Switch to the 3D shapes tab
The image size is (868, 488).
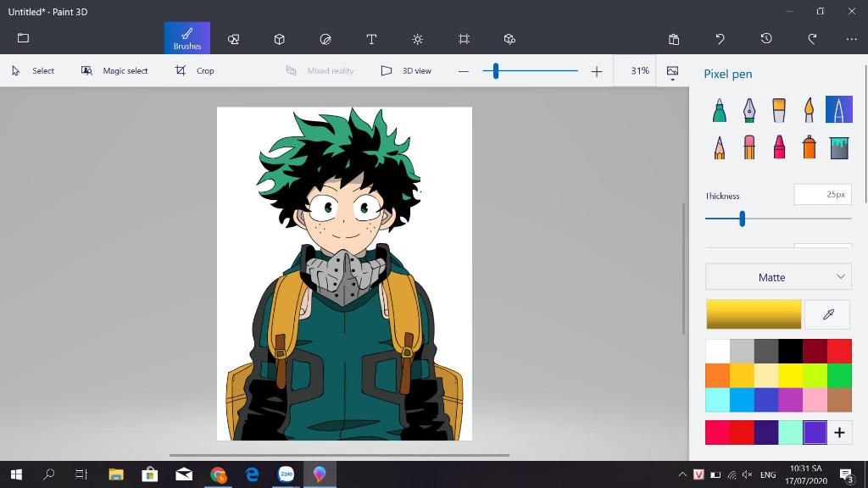click(x=279, y=39)
